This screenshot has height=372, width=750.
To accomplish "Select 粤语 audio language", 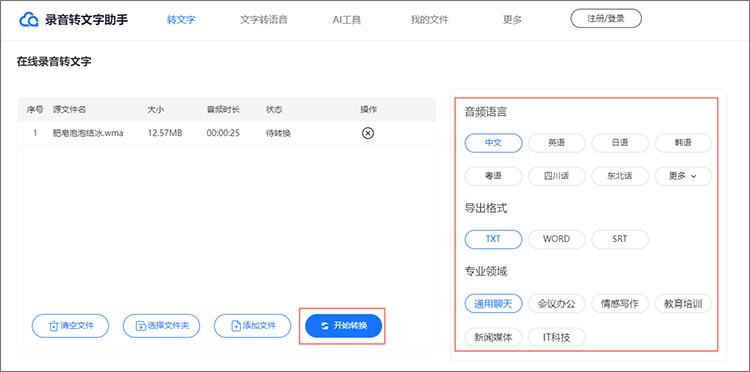I will [x=493, y=176].
